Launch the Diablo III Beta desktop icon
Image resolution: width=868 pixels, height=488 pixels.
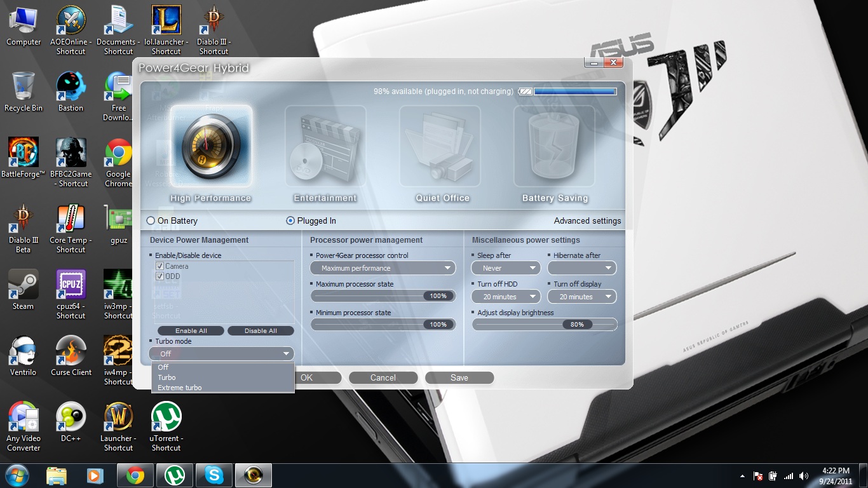(24, 228)
